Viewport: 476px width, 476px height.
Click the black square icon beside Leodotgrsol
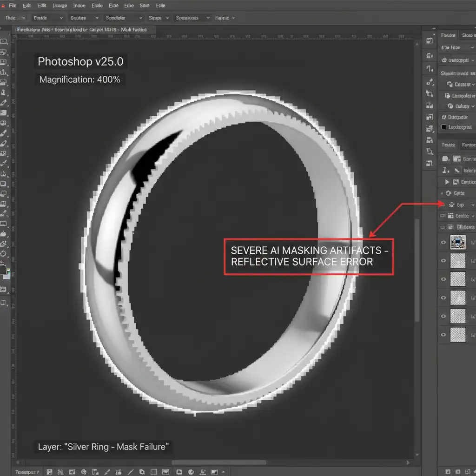[x=443, y=126]
